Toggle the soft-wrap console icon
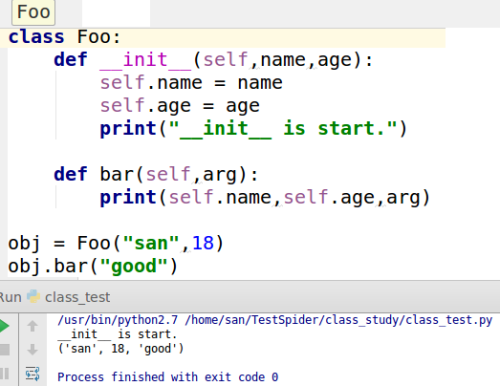Viewport: 500px width, 386px height. [x=32, y=374]
